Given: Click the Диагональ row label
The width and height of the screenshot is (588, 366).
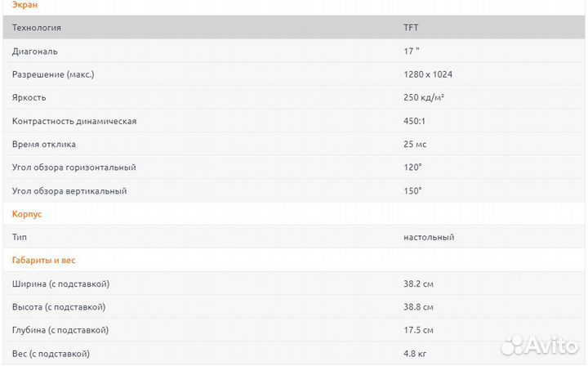Looking at the screenshot, I should tap(35, 51).
